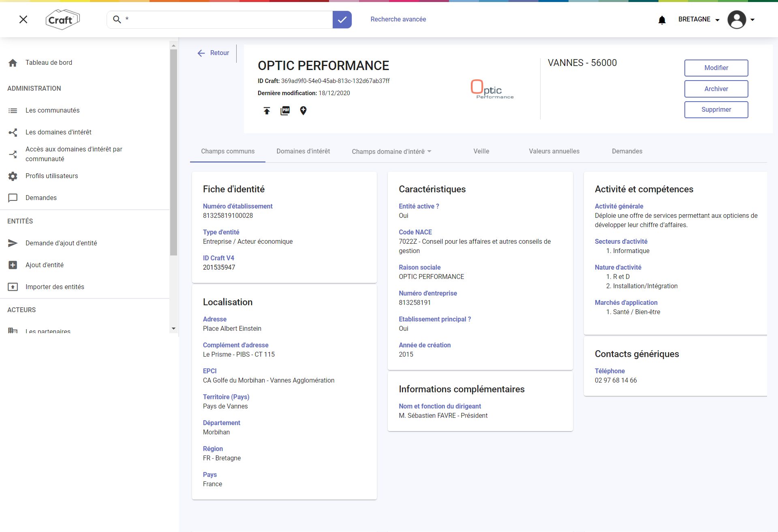Click the address Place Albert Einstein
Screen dimensions: 778x532
232,329
